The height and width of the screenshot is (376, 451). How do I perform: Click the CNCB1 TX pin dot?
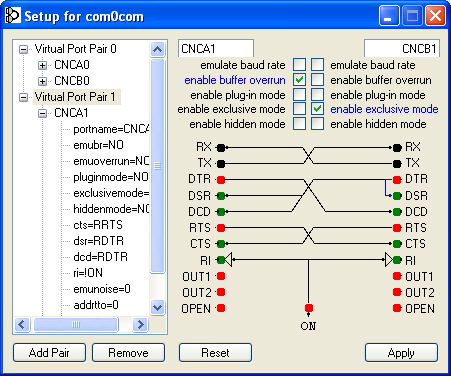click(397, 164)
